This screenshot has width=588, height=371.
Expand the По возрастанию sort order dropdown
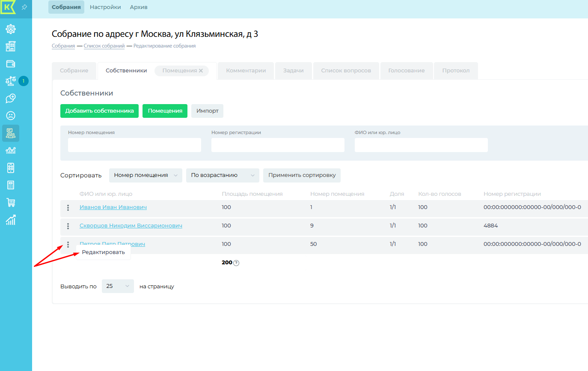click(223, 175)
